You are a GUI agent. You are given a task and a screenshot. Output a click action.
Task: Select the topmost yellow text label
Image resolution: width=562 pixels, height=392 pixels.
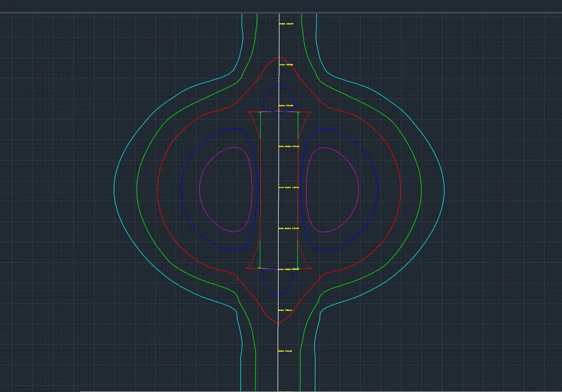tap(286, 24)
